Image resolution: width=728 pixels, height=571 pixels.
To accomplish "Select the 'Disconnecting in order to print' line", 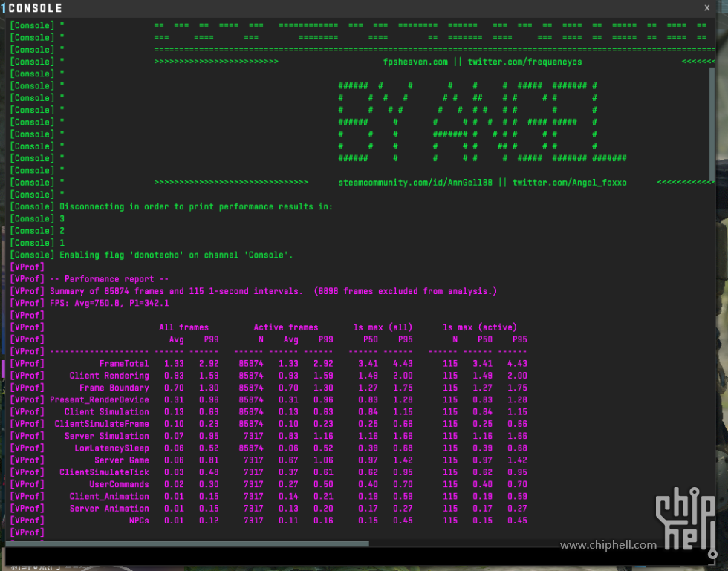I will [x=196, y=207].
